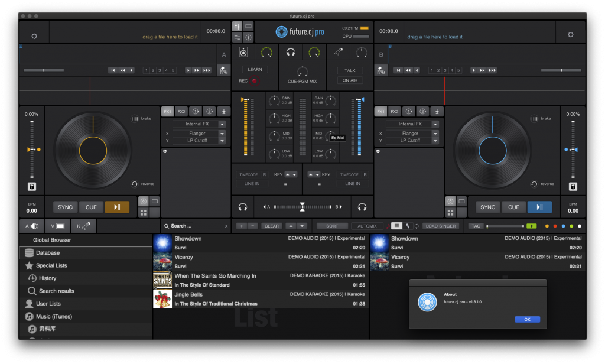The width and height of the screenshot is (605, 364).
Task: Open deck A Internal FX dropdown
Action: point(222,124)
